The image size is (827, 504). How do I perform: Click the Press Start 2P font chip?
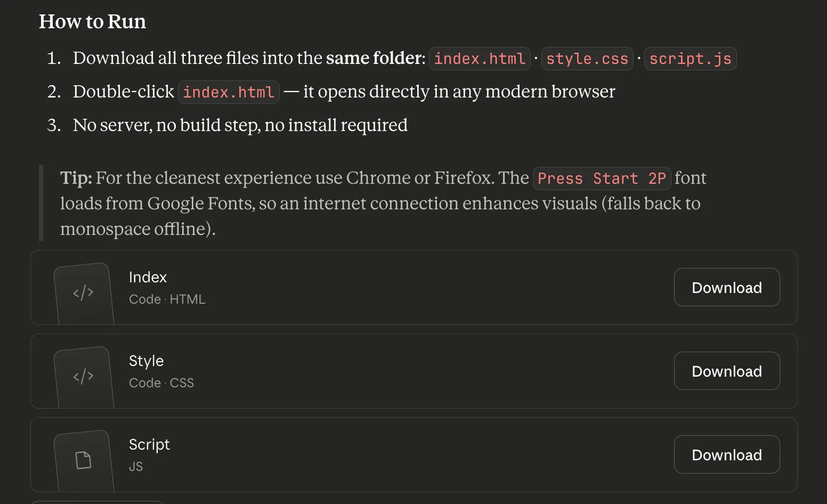coord(602,178)
